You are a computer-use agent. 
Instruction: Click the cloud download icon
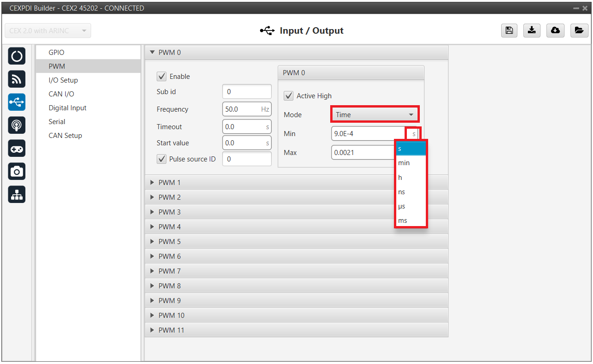coord(555,30)
